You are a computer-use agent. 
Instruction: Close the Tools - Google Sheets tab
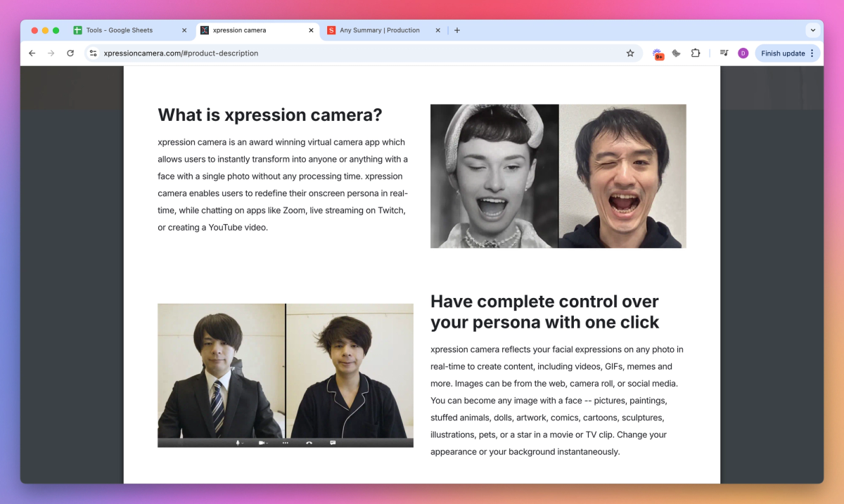184,30
